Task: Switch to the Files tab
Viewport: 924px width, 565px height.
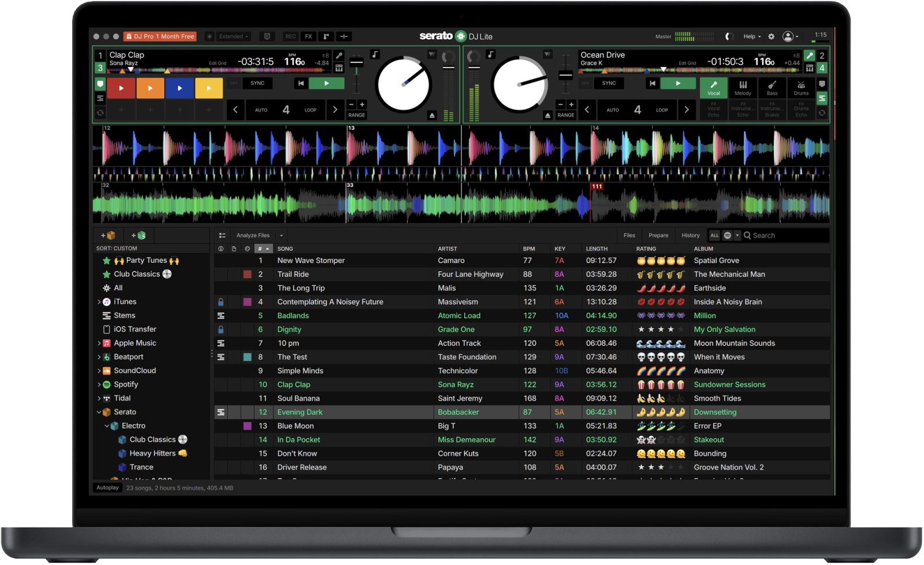Action: point(629,235)
